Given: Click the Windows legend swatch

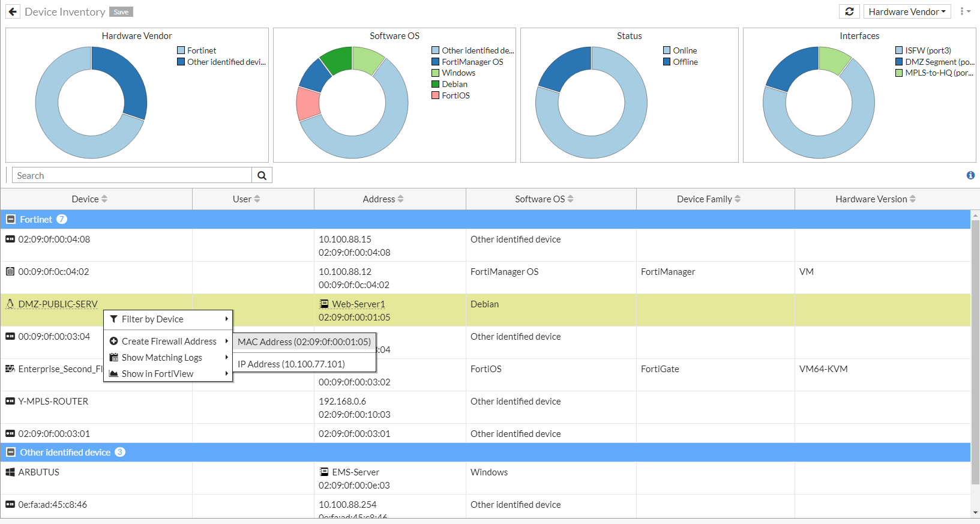Looking at the screenshot, I should coord(436,73).
